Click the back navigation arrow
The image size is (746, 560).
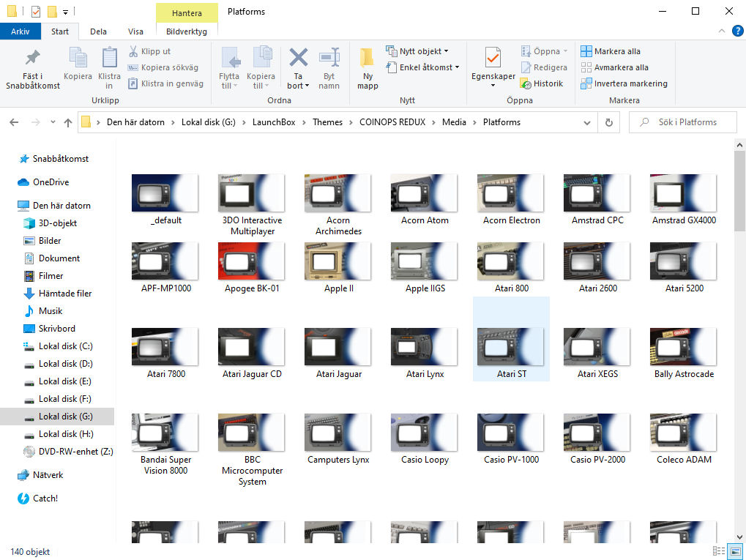click(x=14, y=122)
